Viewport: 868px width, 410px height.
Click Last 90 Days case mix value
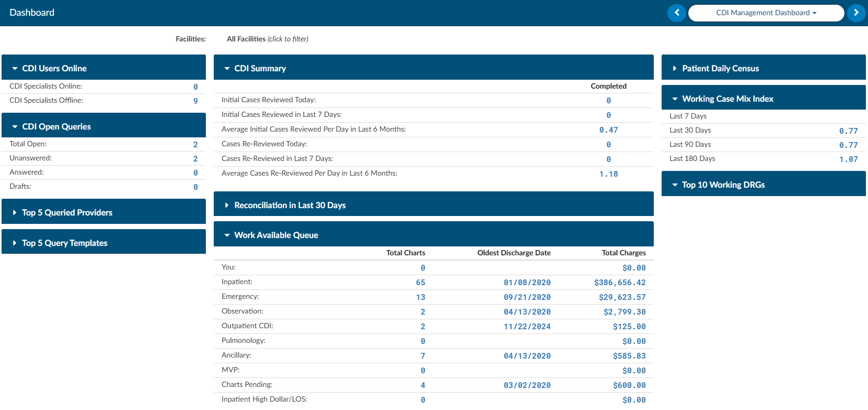pyautogui.click(x=848, y=145)
